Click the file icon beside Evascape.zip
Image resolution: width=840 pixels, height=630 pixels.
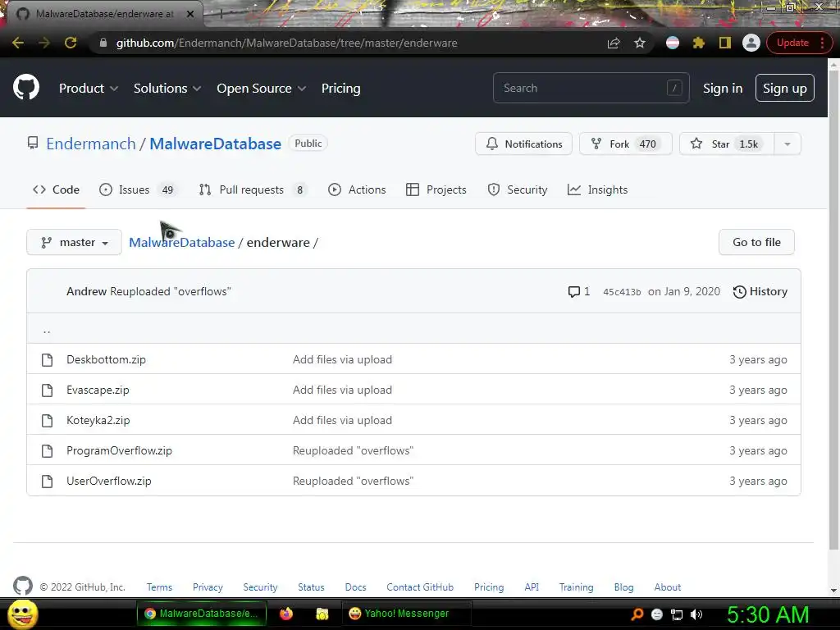pyautogui.click(x=47, y=390)
